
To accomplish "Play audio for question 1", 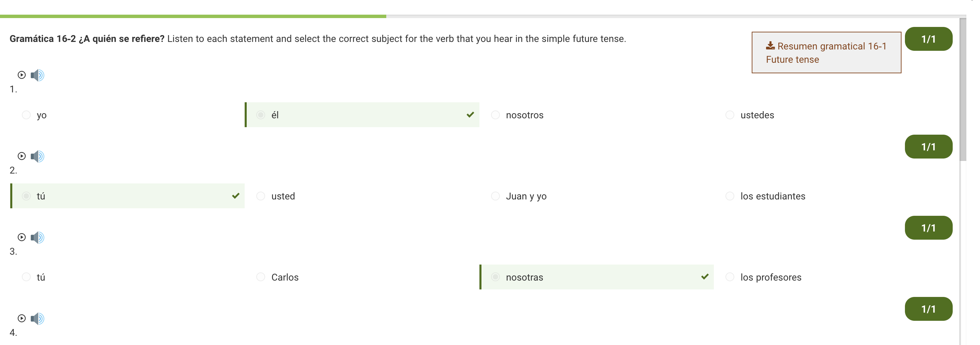I will [22, 75].
